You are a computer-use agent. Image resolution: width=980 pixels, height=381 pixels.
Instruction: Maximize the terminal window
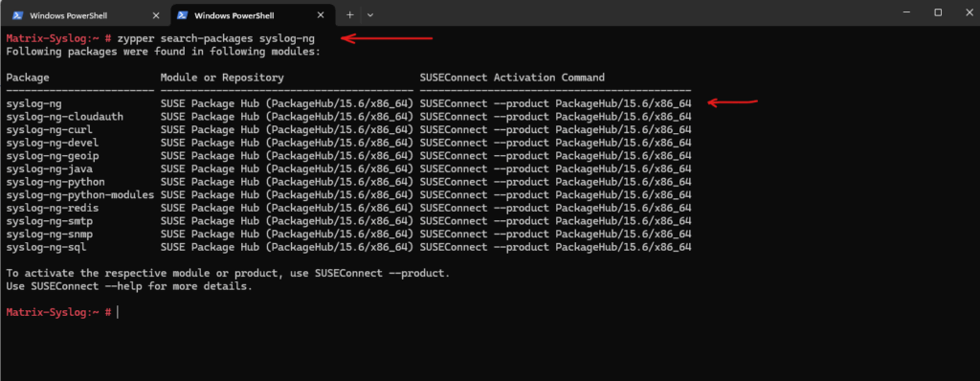(x=938, y=12)
